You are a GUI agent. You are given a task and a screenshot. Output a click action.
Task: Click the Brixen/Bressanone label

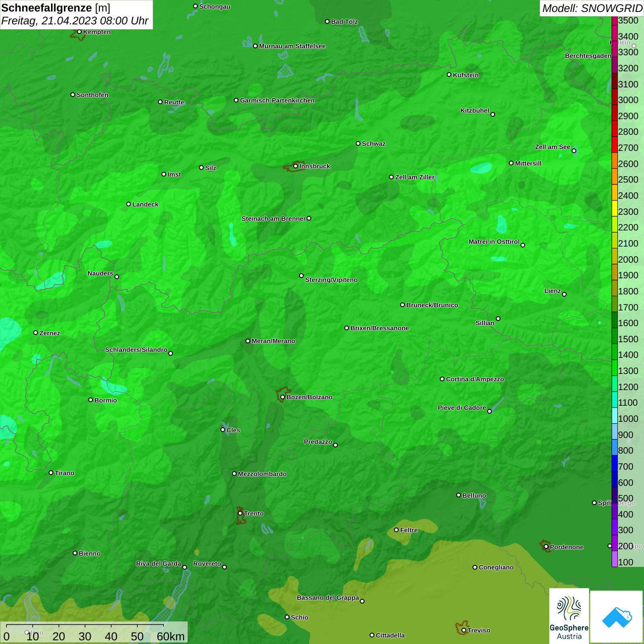(x=380, y=328)
